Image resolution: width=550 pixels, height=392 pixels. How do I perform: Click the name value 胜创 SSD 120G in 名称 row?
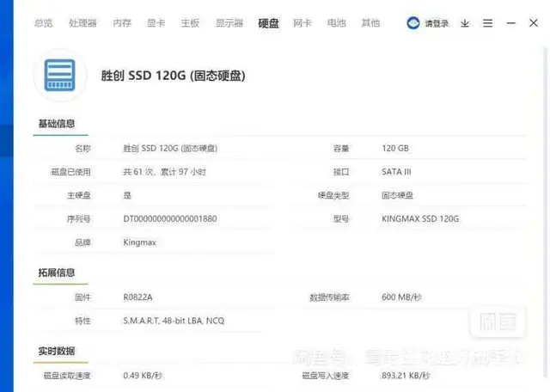point(170,149)
